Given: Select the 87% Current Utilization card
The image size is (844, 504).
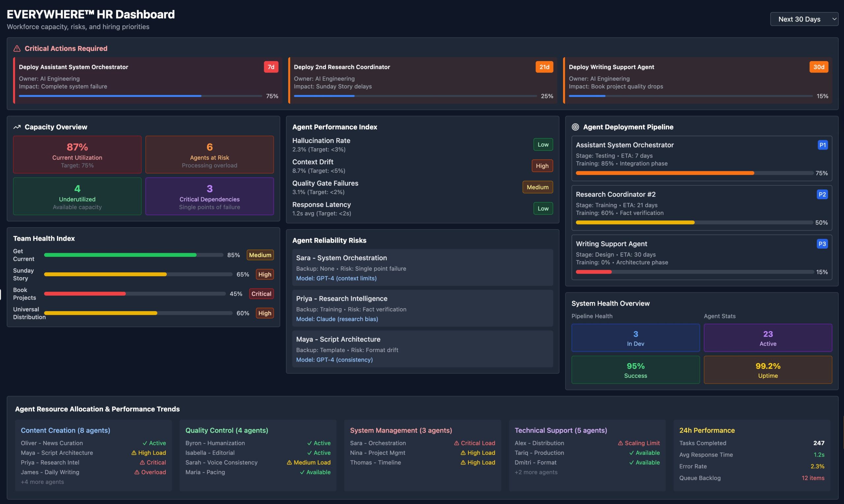Looking at the screenshot, I should click(77, 155).
